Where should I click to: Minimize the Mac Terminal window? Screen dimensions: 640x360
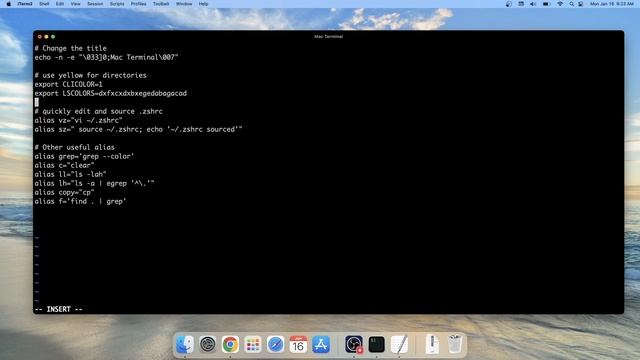click(x=46, y=37)
